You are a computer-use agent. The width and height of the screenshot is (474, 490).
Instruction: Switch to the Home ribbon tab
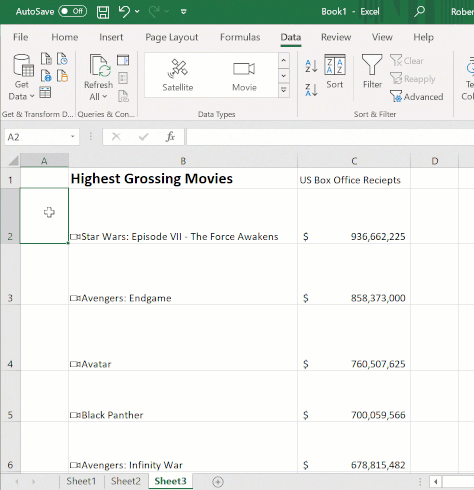point(65,37)
